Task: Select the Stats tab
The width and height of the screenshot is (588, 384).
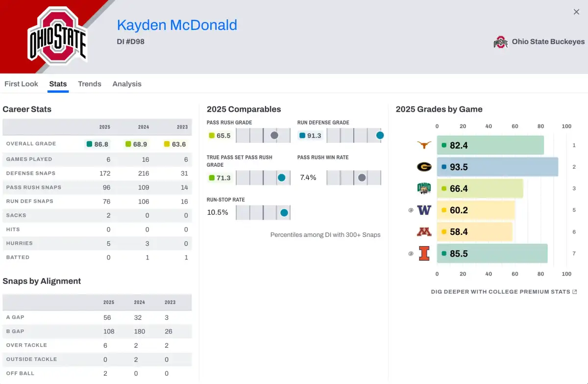Action: click(58, 84)
